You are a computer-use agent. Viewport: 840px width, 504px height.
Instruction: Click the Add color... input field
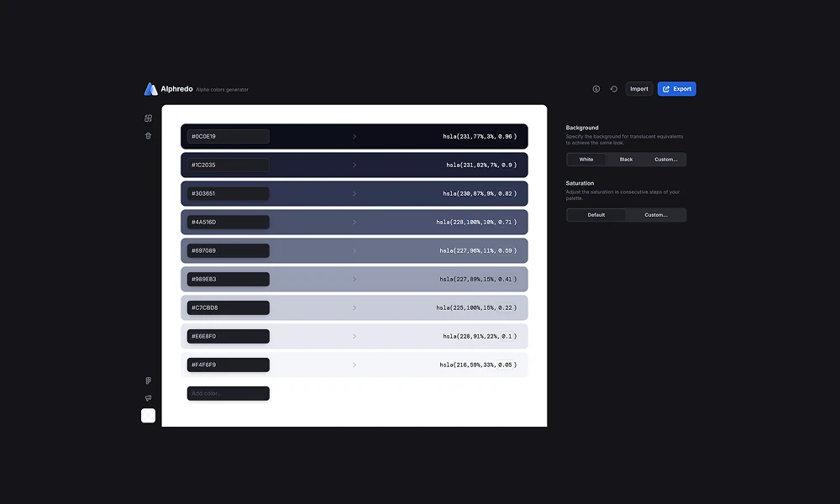(x=228, y=393)
